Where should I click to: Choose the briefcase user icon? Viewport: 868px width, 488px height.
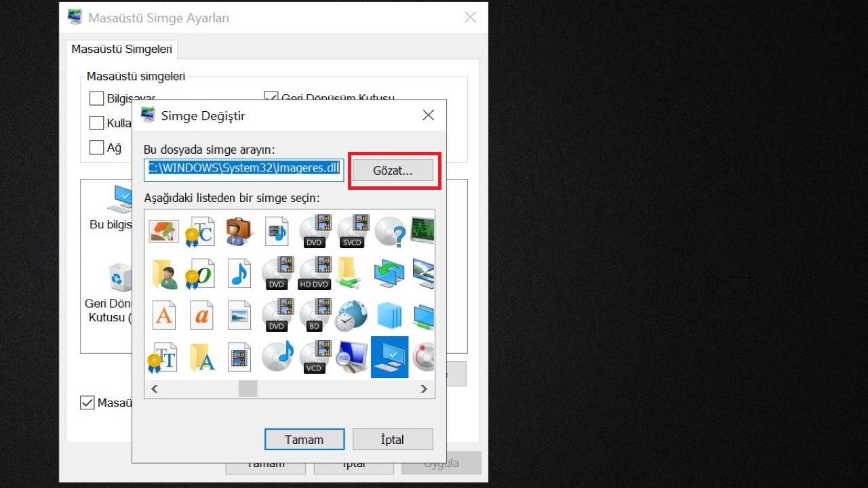coord(239,231)
